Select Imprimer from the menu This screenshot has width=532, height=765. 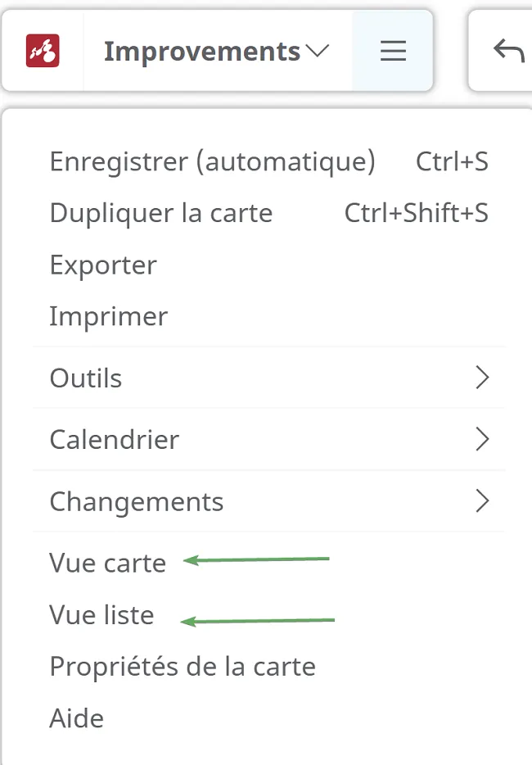tap(268, 317)
